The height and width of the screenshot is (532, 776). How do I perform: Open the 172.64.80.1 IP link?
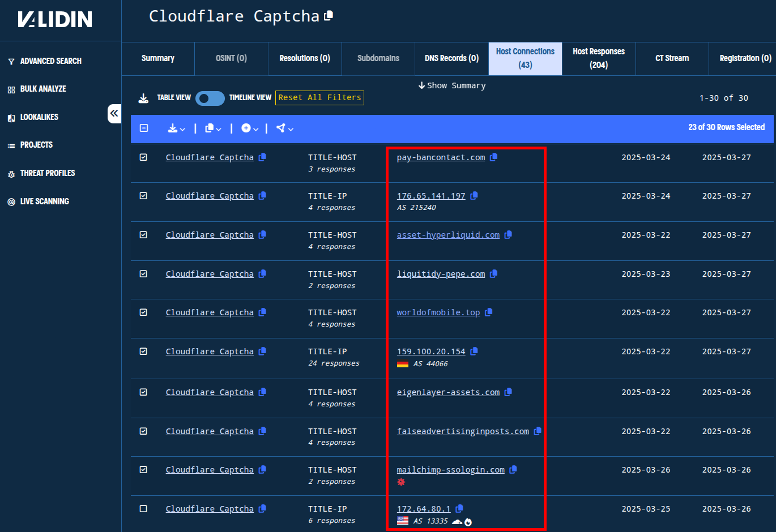point(424,509)
